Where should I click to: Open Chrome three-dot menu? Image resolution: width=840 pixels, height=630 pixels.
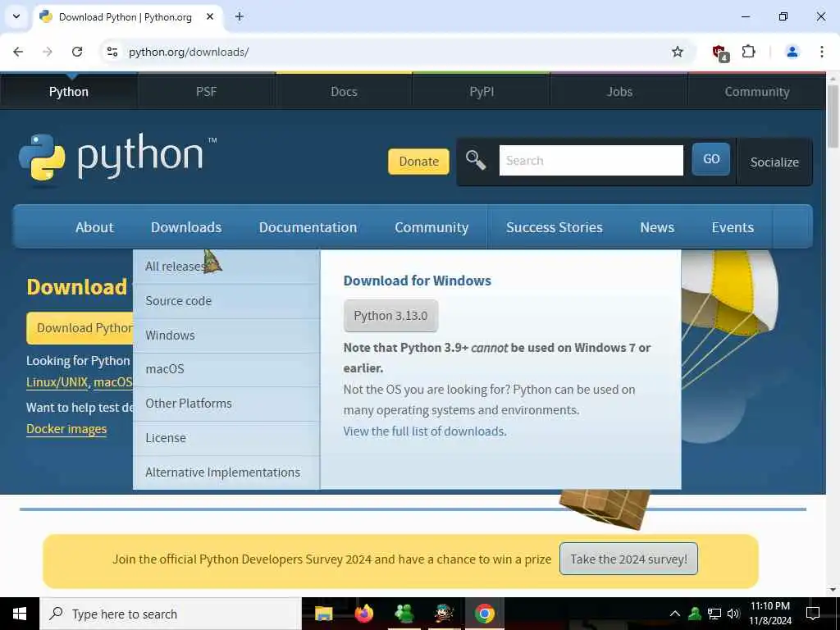pos(822,52)
